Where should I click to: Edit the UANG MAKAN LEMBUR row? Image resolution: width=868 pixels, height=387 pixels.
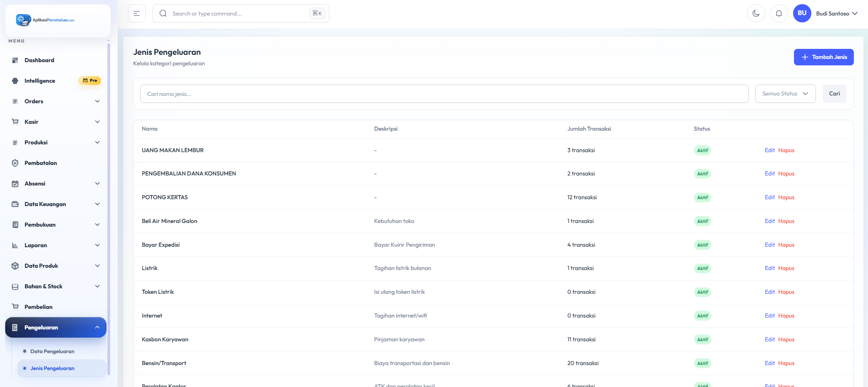[x=770, y=150]
